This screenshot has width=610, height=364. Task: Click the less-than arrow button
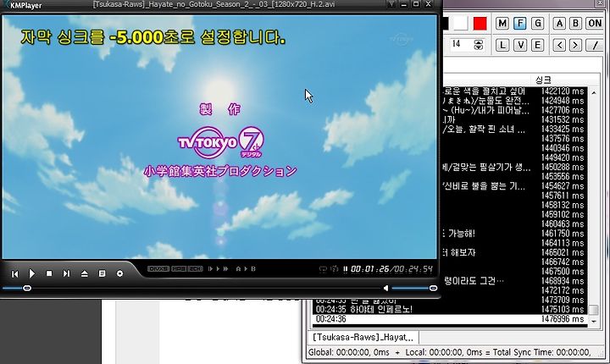click(x=559, y=45)
